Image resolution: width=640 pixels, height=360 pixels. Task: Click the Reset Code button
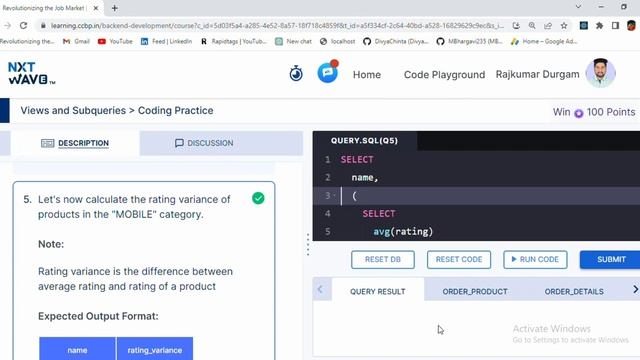coord(459,260)
